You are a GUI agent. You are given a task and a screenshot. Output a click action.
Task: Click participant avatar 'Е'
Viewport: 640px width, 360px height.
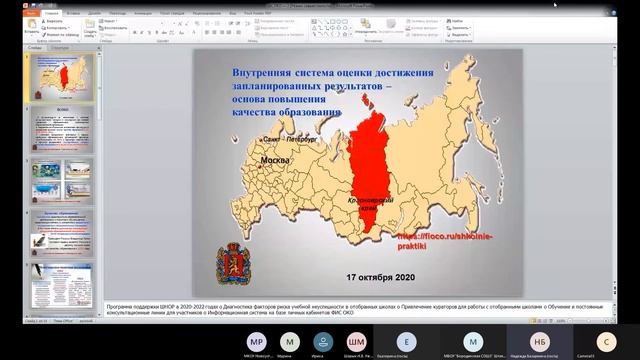(406, 342)
